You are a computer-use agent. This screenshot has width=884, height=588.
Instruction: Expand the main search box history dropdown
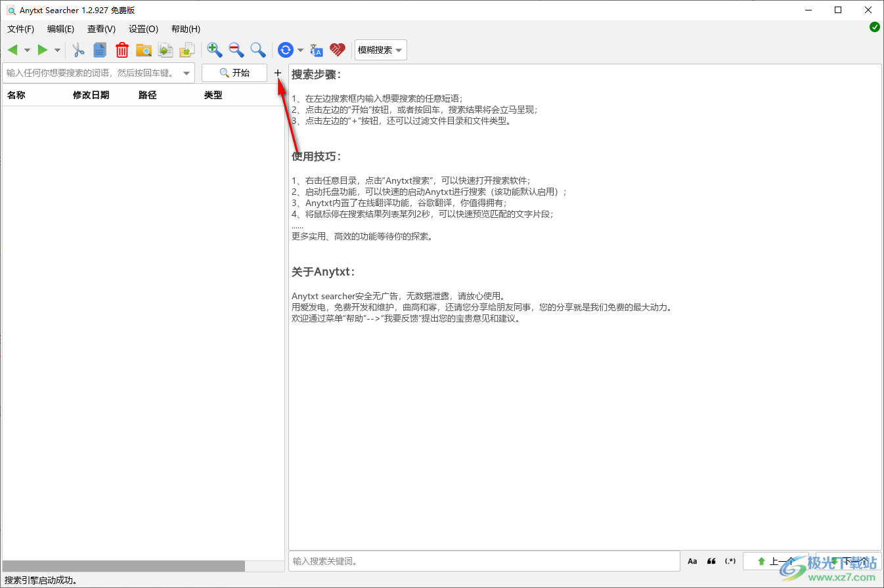coord(187,73)
